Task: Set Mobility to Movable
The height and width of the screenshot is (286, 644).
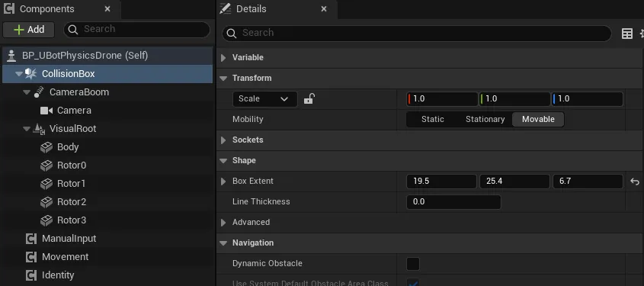Action: point(538,120)
